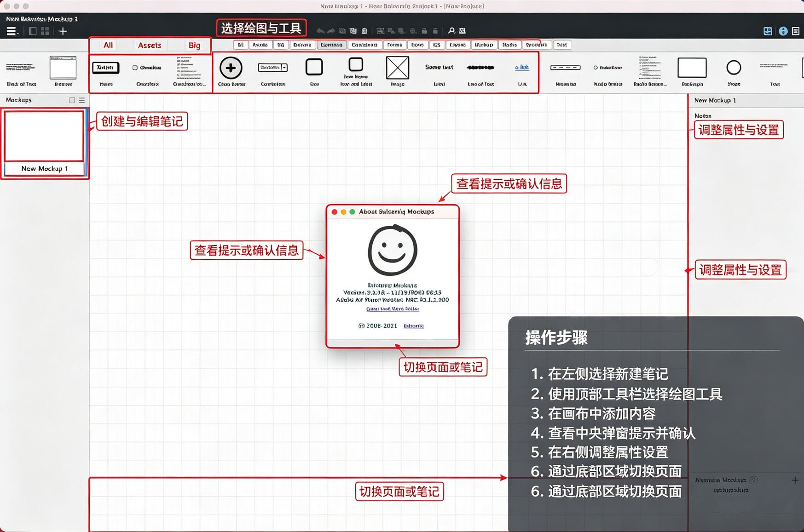Screen dimensions: 804x532
Task: Select the ComboBox control in the library
Action: point(273,74)
